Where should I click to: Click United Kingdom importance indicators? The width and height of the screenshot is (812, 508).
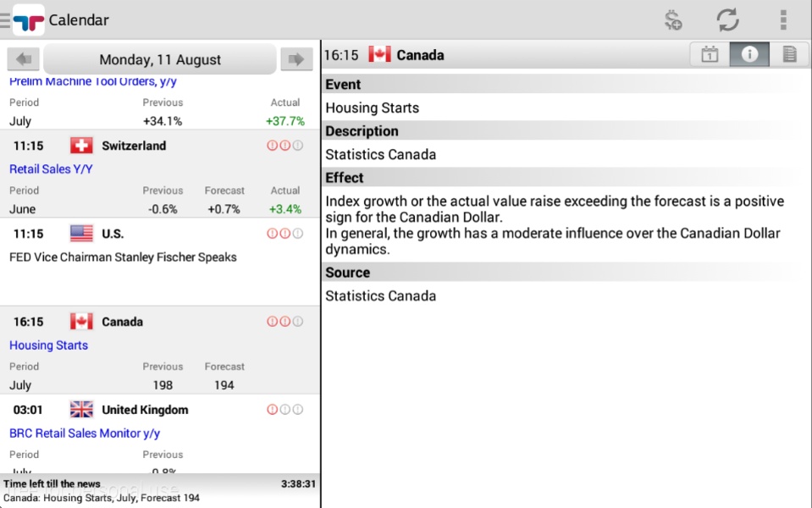[284, 410]
